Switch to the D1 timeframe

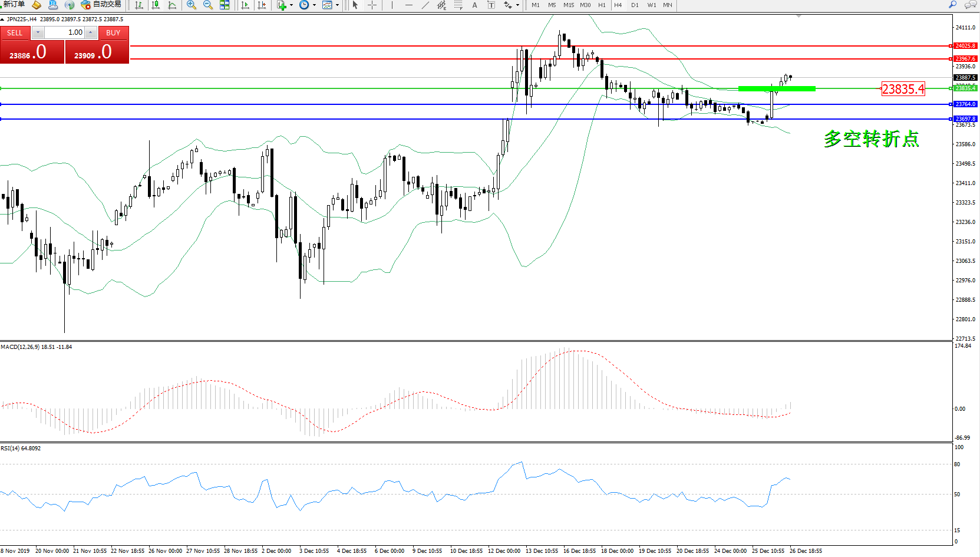click(x=635, y=5)
